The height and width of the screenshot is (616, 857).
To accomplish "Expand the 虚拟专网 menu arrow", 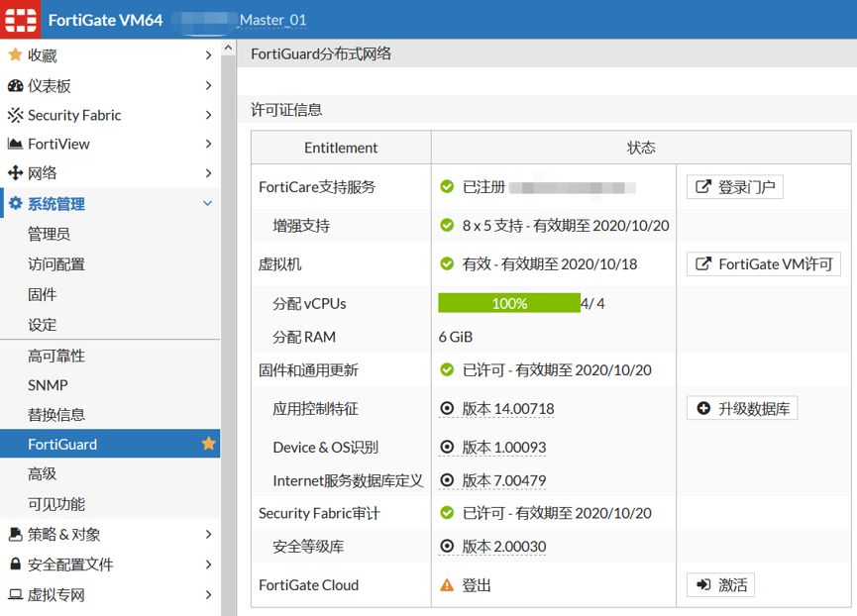I will coord(208,595).
